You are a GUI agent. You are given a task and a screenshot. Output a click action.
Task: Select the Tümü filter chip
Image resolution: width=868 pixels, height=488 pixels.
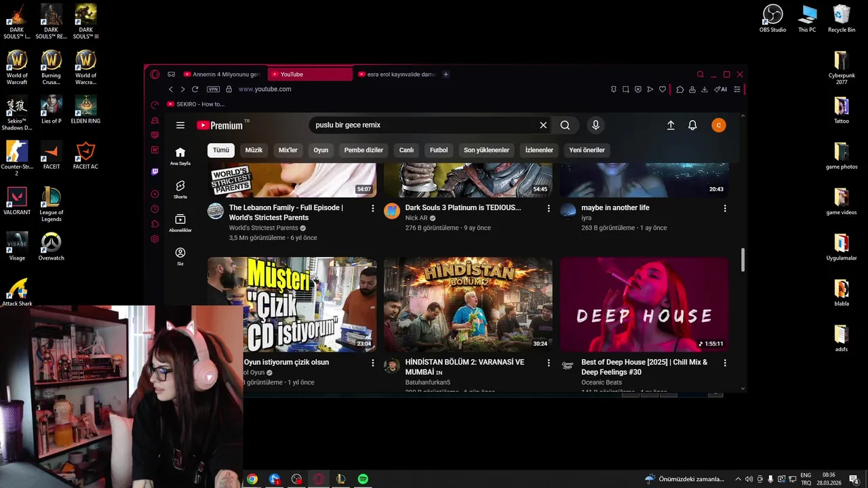pyautogui.click(x=221, y=150)
